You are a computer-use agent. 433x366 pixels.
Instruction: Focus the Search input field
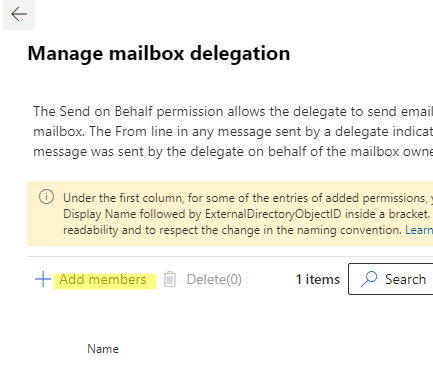pyautogui.click(x=391, y=279)
